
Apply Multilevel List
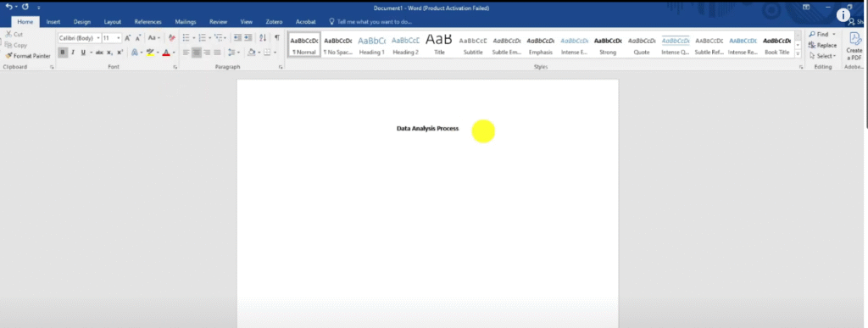pyautogui.click(x=218, y=37)
